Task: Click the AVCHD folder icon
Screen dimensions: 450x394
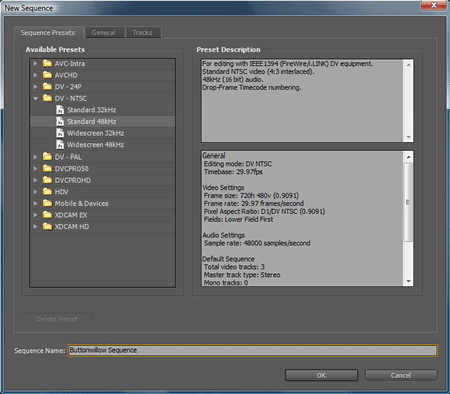Action: coord(47,75)
